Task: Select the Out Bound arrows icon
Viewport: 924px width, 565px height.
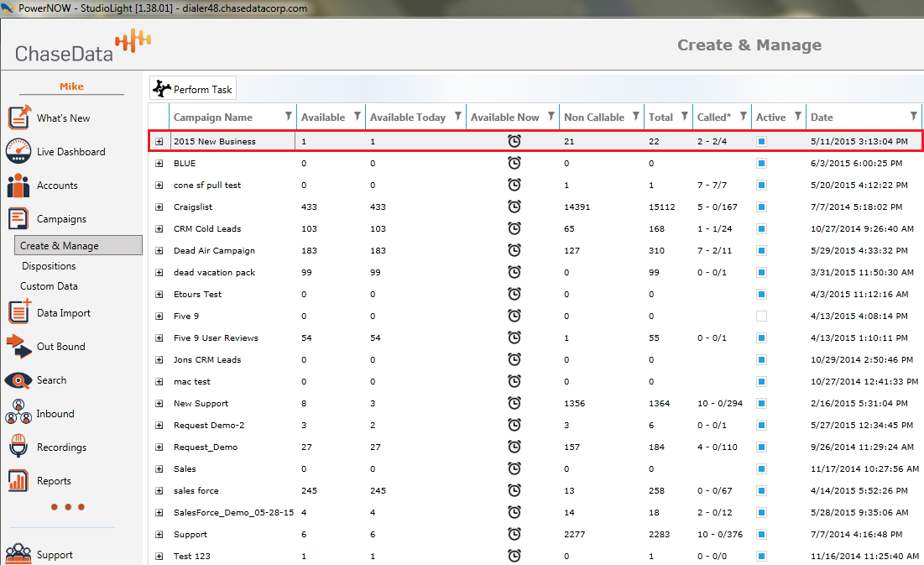Action: (18, 346)
